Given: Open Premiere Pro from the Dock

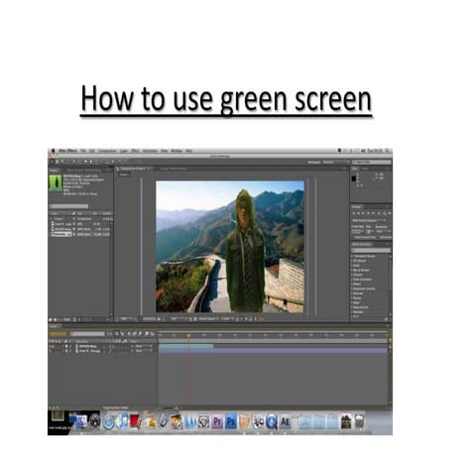Looking at the screenshot, I should tap(217, 421).
